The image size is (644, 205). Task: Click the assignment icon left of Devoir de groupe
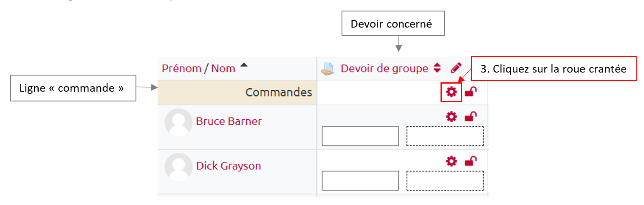coord(328,68)
